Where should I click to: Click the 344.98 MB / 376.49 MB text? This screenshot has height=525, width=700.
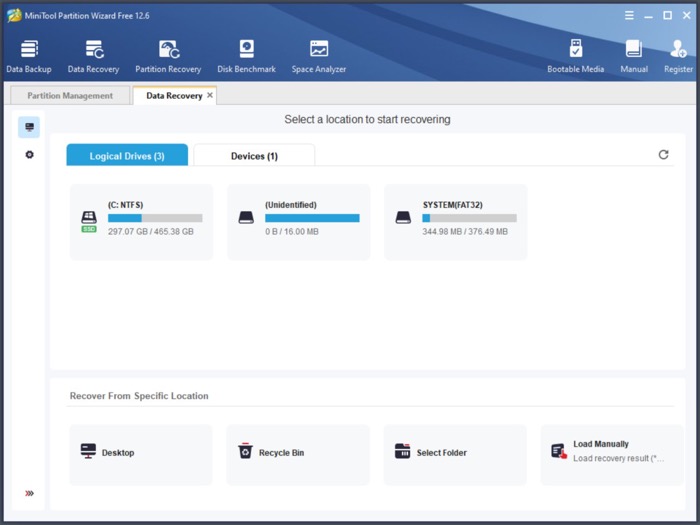(x=465, y=232)
